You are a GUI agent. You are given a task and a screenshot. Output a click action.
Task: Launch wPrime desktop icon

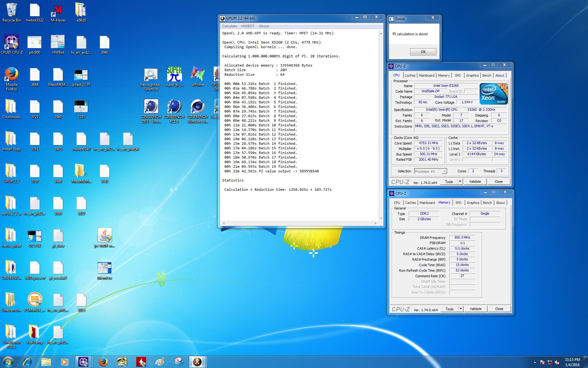198,77
